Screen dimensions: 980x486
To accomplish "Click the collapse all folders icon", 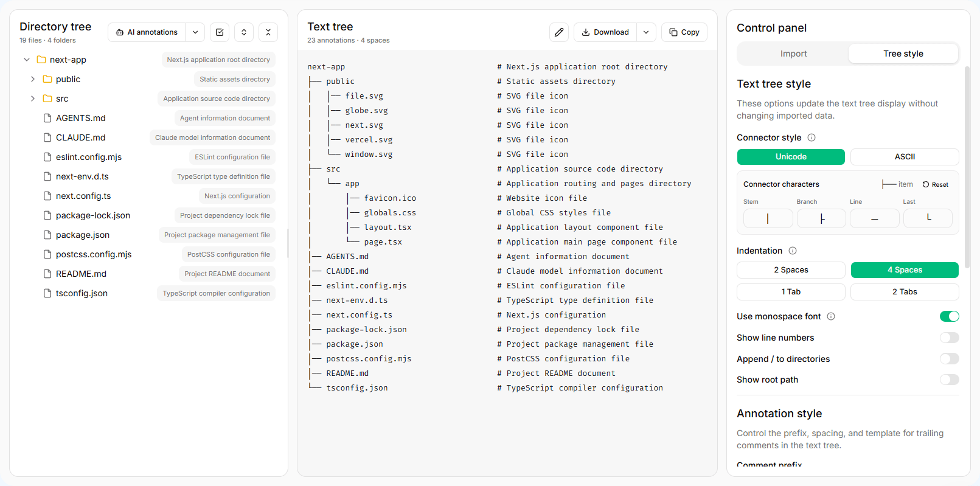I will click(268, 32).
